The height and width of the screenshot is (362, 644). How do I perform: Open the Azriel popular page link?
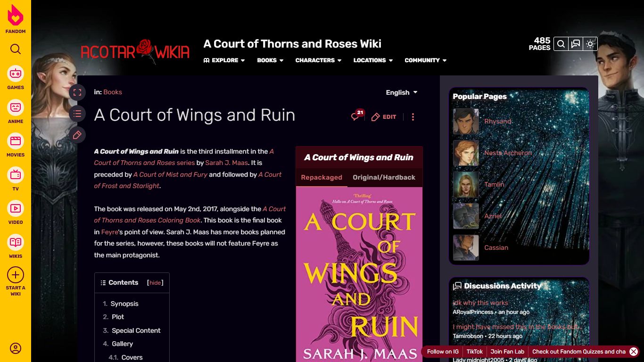[493, 216]
